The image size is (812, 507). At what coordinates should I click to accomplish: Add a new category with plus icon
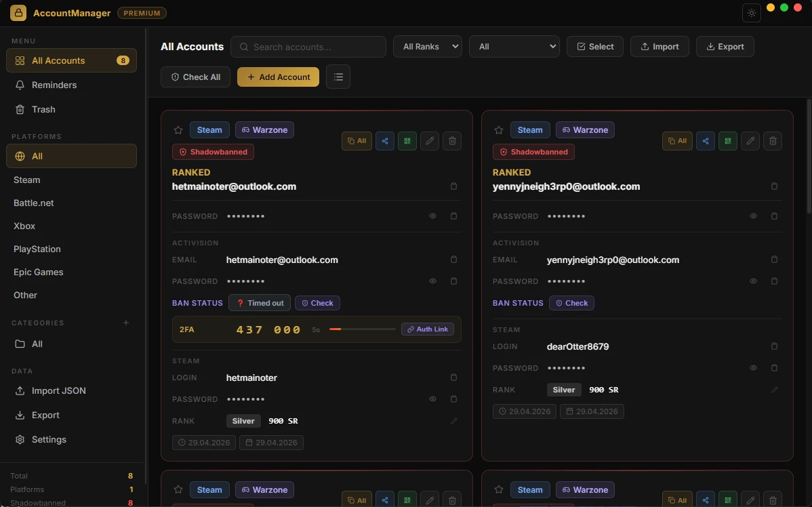point(126,323)
